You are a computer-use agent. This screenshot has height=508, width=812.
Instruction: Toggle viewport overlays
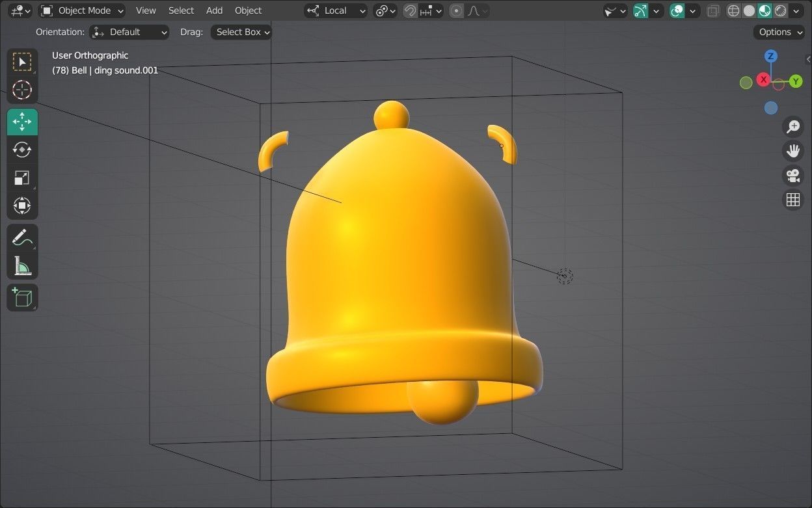[x=677, y=10]
